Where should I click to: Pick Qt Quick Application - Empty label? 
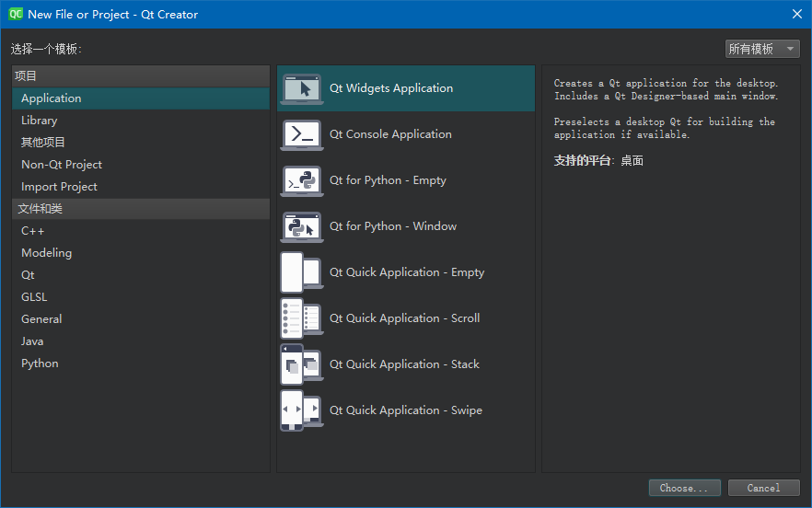point(407,272)
